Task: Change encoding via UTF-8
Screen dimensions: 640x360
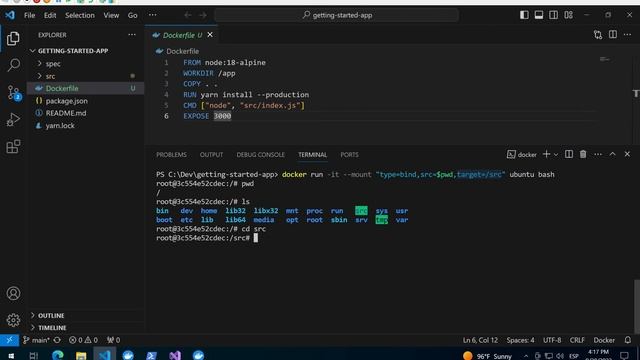Action: [552, 340]
